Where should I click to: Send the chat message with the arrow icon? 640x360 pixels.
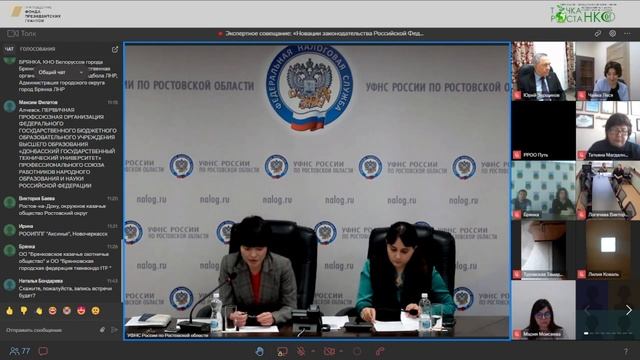(114, 330)
